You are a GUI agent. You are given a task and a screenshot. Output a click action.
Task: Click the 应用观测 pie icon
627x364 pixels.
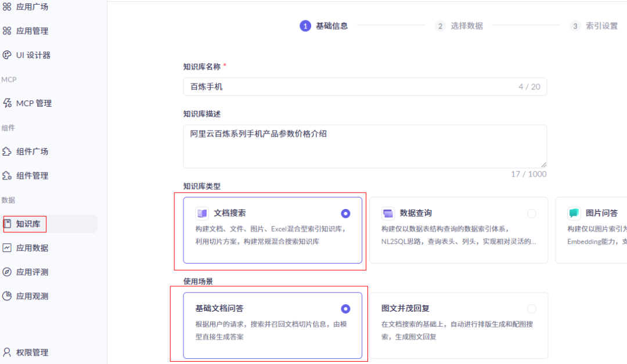[x=7, y=296]
